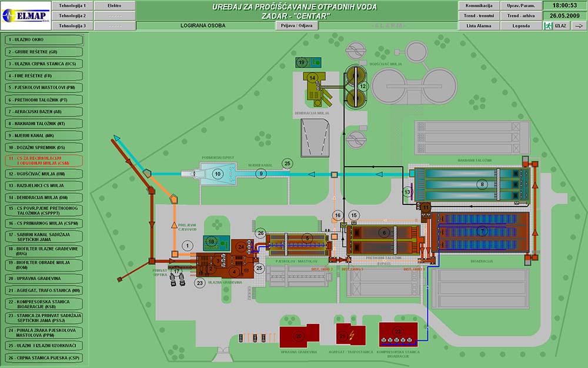Click the mud dehydration unit marker 14
This screenshot has height=368, width=588.
click(313, 78)
